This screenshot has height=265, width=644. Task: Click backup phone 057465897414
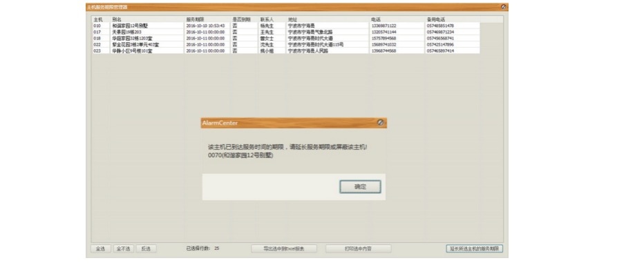(440, 51)
